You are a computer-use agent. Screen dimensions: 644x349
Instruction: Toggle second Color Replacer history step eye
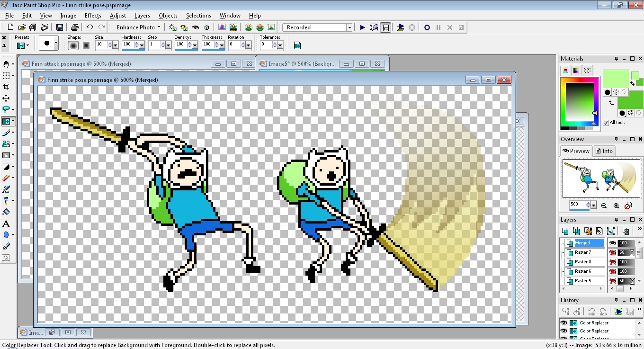564,331
